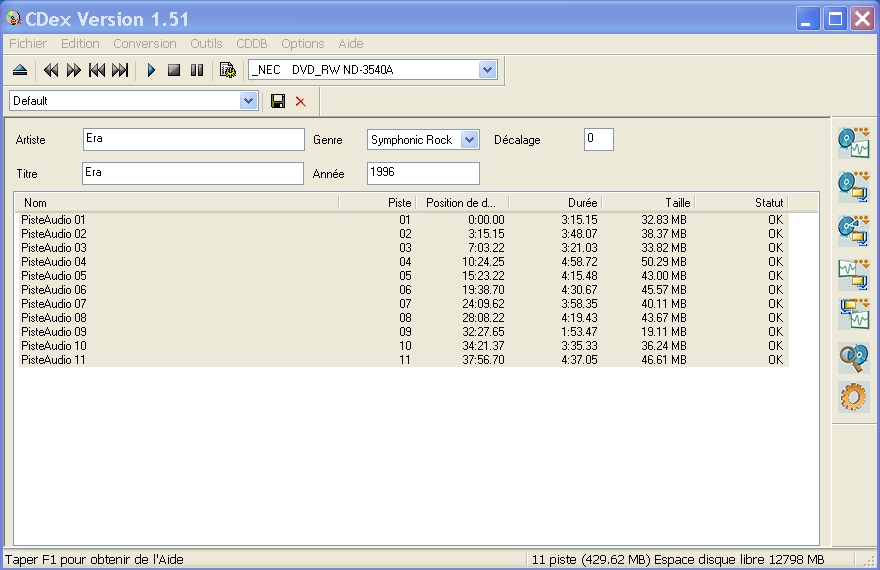Image resolution: width=880 pixels, height=570 pixels.
Task: Click the duration 1:53.47 cell
Action: pyautogui.click(x=579, y=332)
